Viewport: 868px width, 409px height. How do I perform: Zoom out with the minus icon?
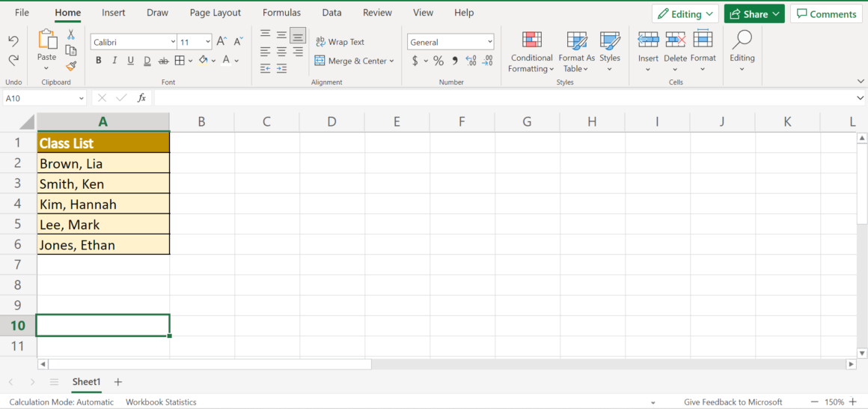click(814, 402)
